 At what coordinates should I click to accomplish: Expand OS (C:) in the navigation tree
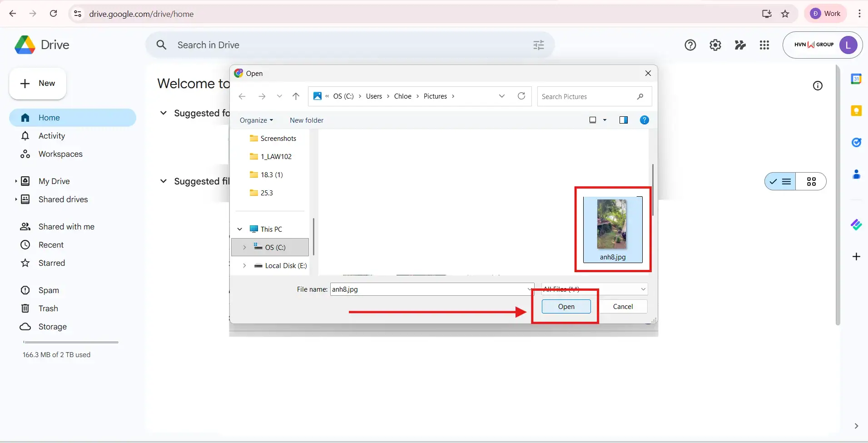[244, 247]
